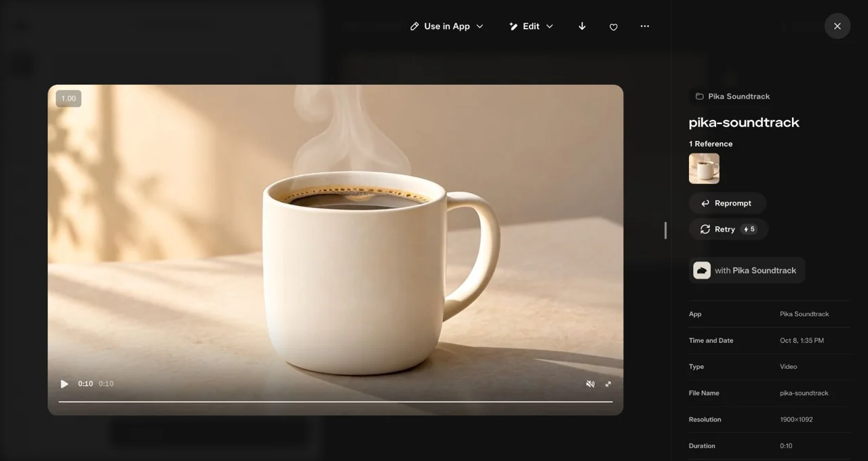This screenshot has width=868, height=461.
Task: Click the video progress bar
Action: click(336, 402)
